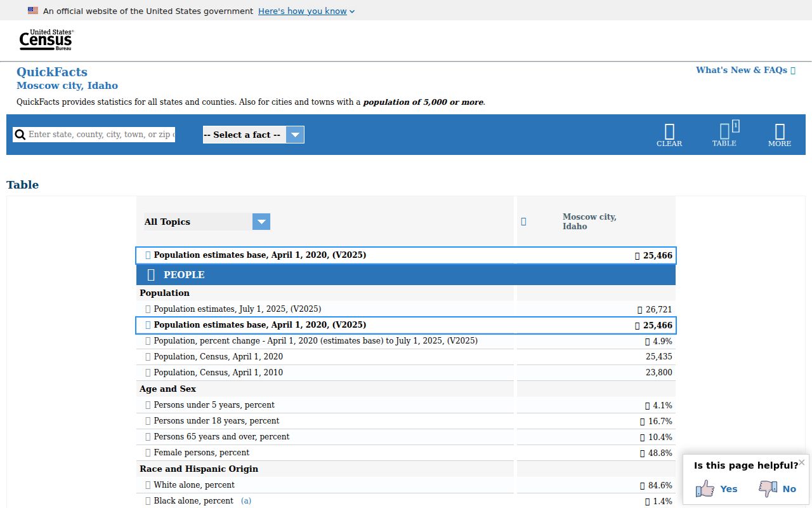Open the United States Census Bureau logo
Screen dimensions: 812x508
(46, 40)
